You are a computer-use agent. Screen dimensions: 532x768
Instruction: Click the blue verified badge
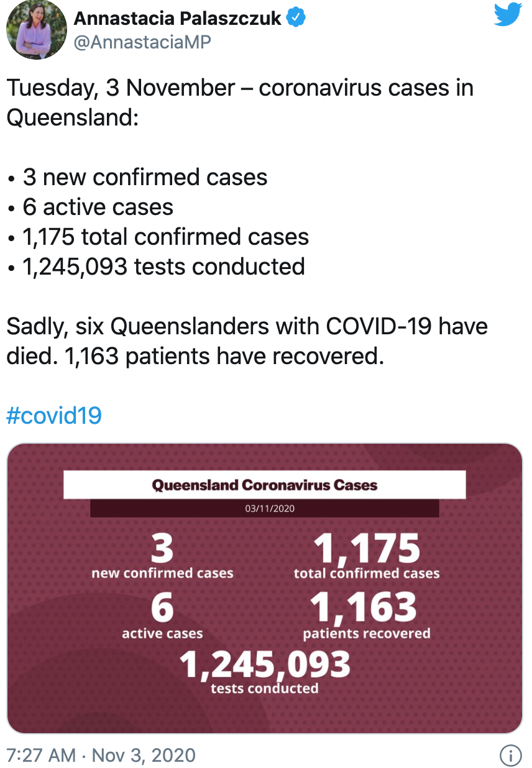[296, 19]
